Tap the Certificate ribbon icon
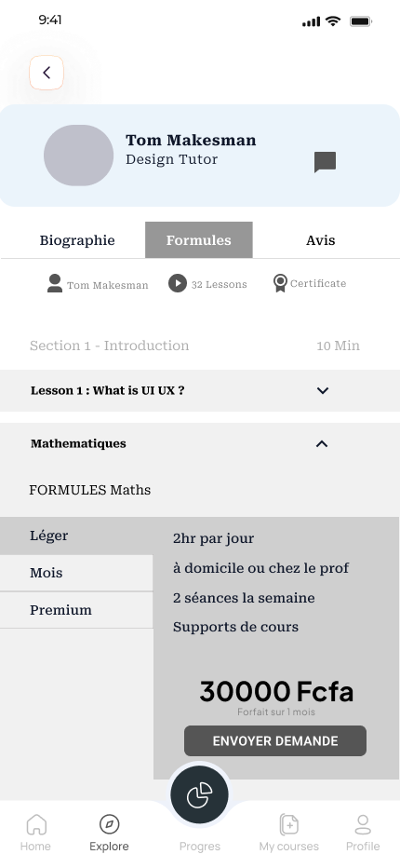The image size is (400, 868). pos(281,283)
